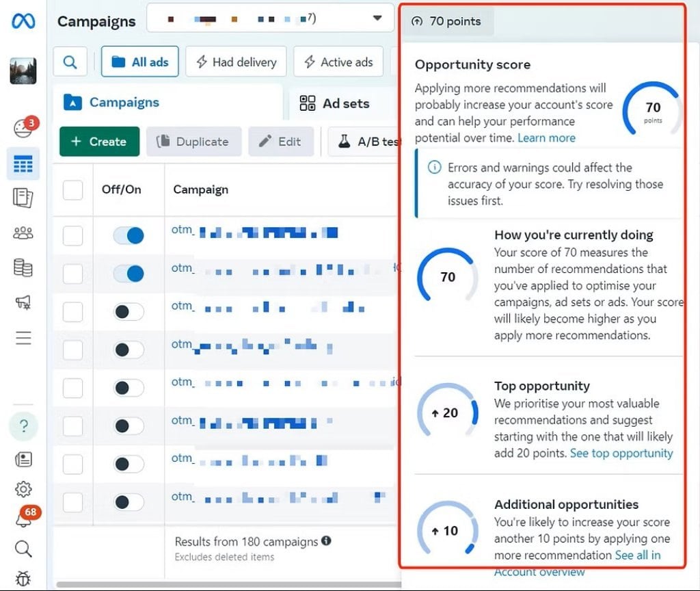Select the Active ads filter
The image size is (700, 591).
coord(338,62)
